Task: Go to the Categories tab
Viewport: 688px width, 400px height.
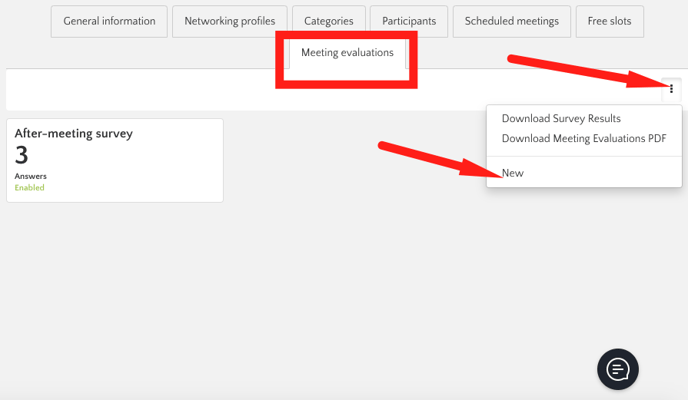Action: pos(329,21)
